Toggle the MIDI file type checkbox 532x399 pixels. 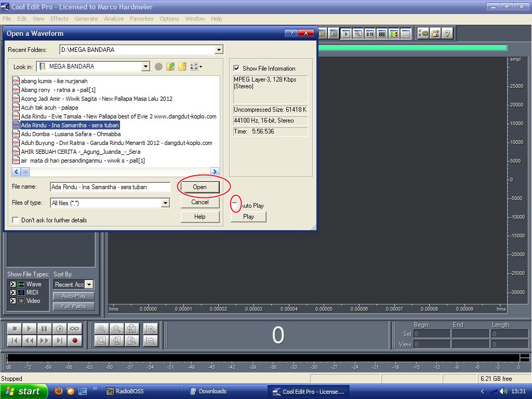coord(13,292)
